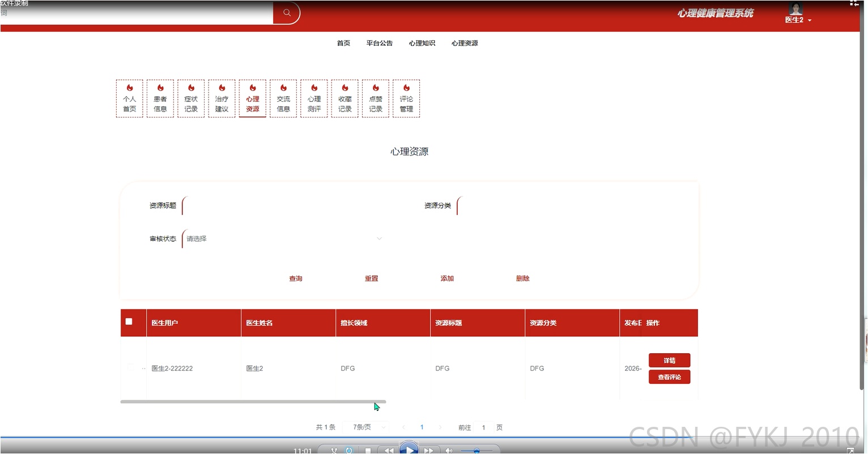Click the search magnifier icon

287,12
